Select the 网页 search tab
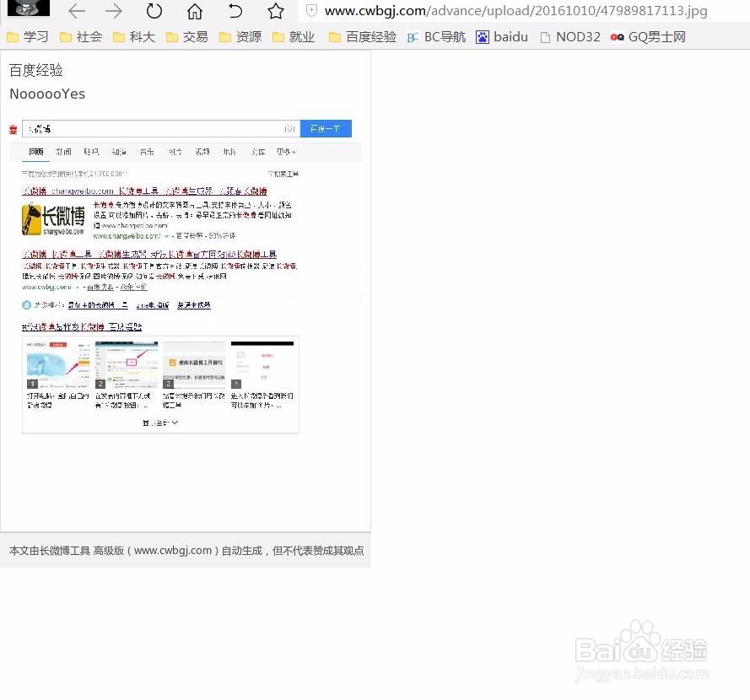Image resolution: width=750 pixels, height=700 pixels. [x=36, y=152]
